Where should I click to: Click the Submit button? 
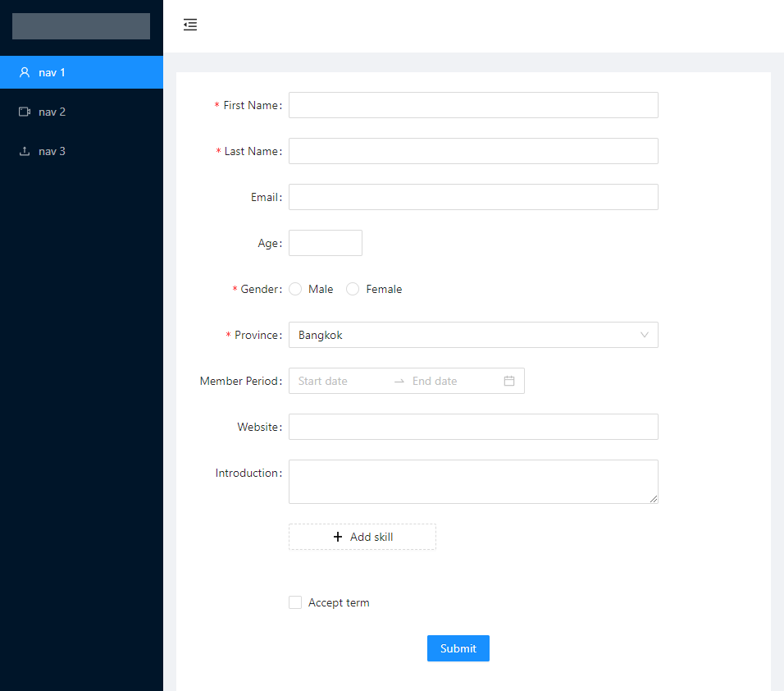[x=458, y=648]
